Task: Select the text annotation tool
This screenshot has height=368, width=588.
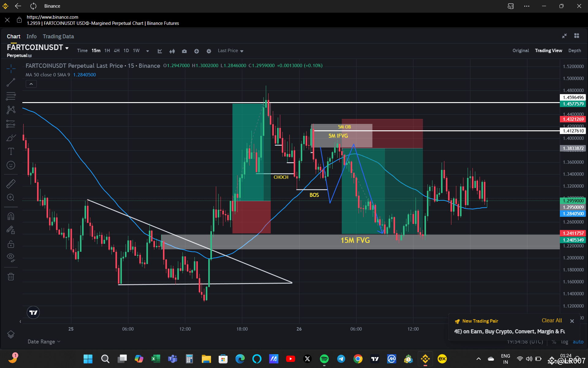Action: 11,151
